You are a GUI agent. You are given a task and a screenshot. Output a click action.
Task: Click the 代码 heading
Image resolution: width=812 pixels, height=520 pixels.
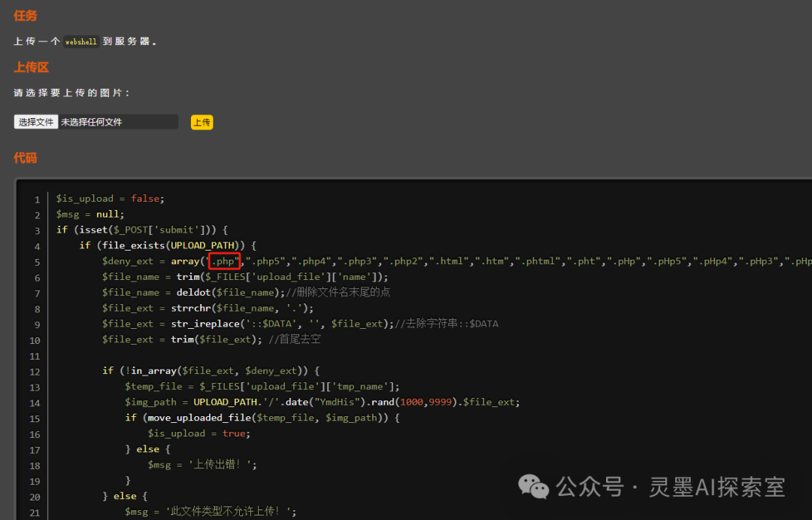[26, 157]
